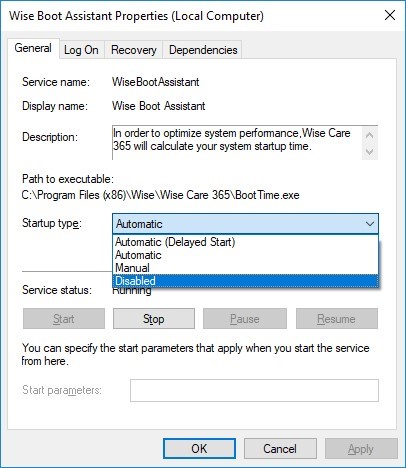
Task: Dismiss dialog with Cancel button
Action: tap(280, 449)
